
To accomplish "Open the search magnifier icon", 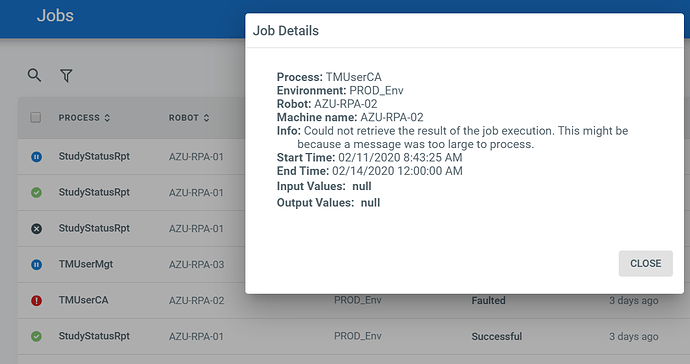I will pos(34,75).
